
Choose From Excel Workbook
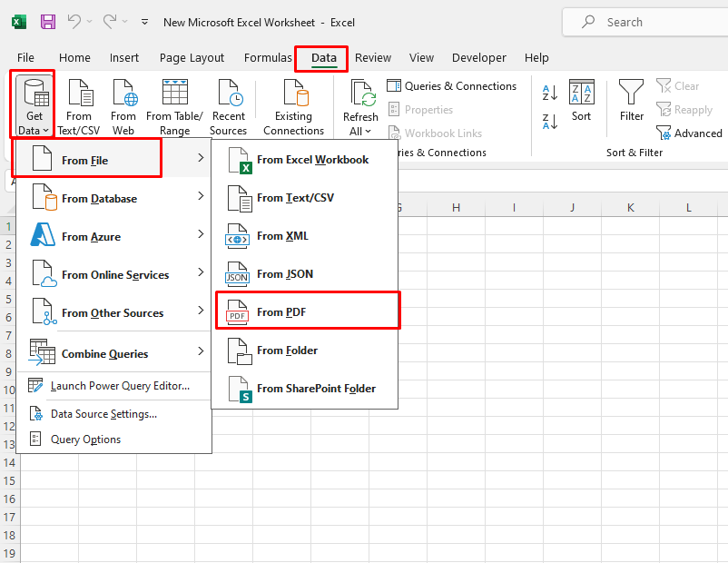pos(305,160)
